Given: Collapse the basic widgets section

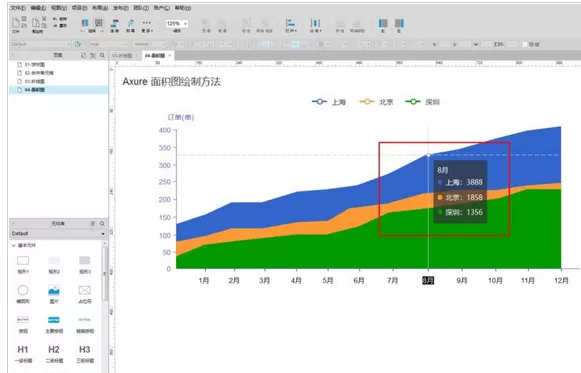Looking at the screenshot, I should point(14,245).
